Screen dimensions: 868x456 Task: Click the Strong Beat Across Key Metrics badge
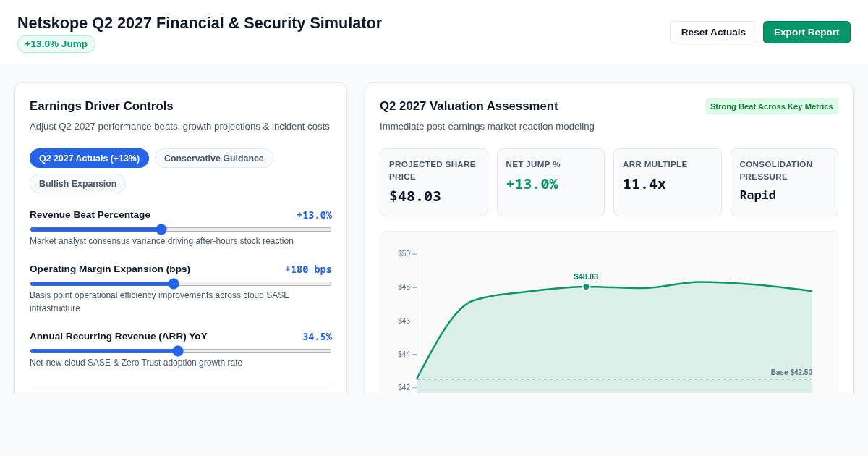click(x=772, y=106)
